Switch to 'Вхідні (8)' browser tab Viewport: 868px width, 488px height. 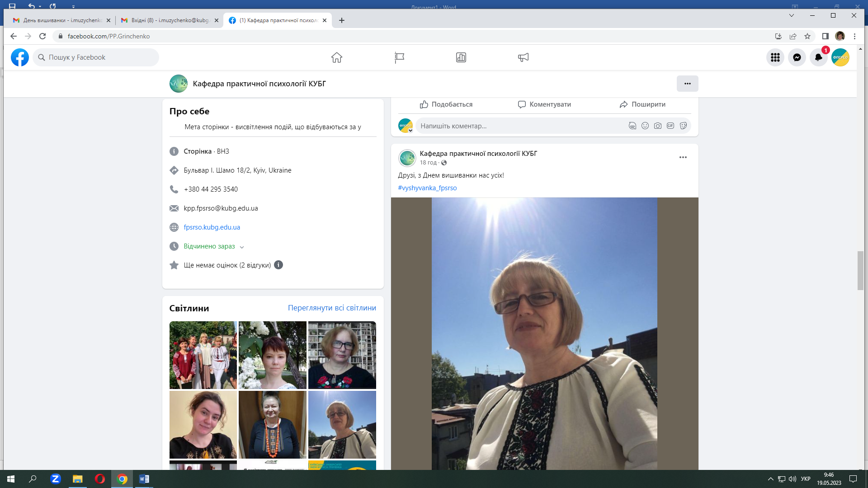170,20
